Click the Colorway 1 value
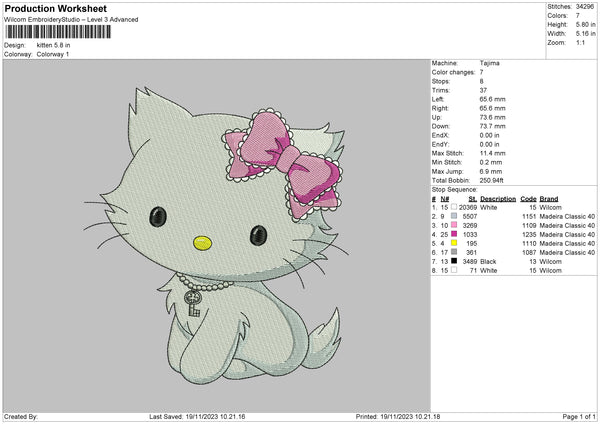Screen dimensions: 600x424 point(53,54)
